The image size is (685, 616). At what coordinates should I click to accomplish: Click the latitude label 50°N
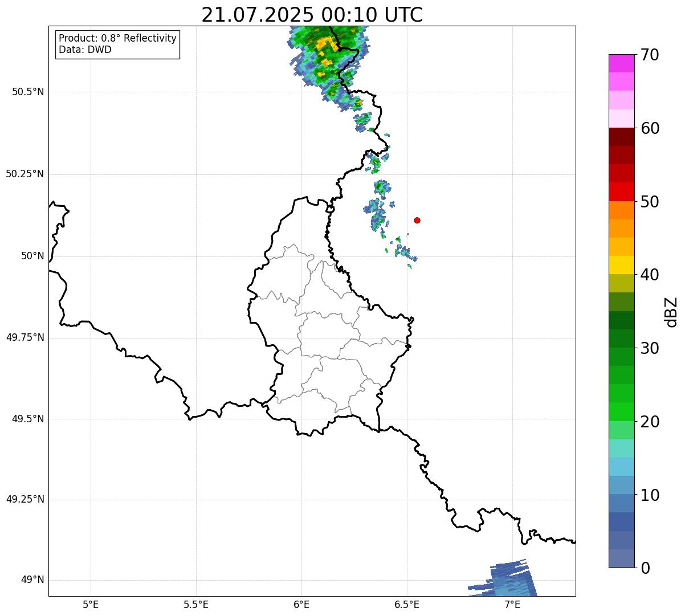[x=32, y=256]
